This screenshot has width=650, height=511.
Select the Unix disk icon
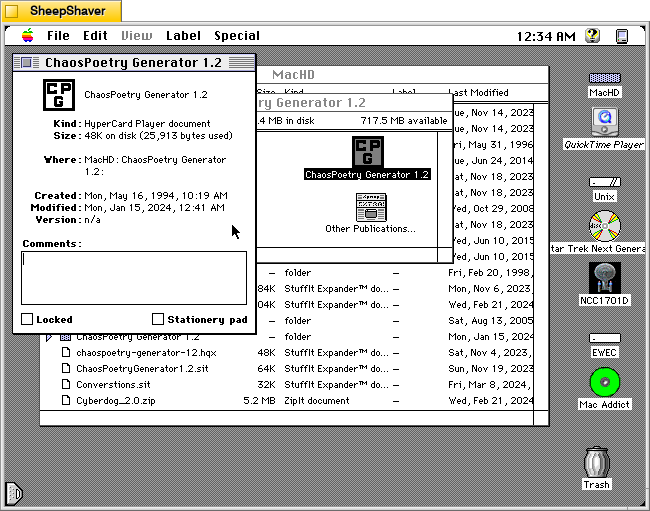coord(605,182)
